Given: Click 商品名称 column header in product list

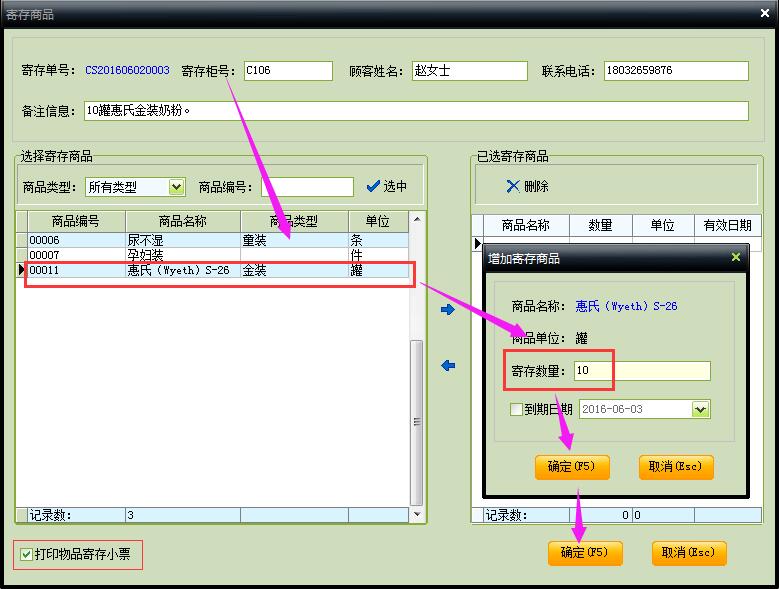Looking at the screenshot, I should coord(183,221).
